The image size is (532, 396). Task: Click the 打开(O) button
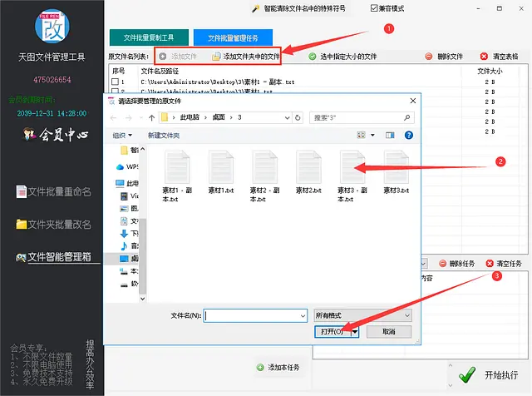tap(332, 332)
